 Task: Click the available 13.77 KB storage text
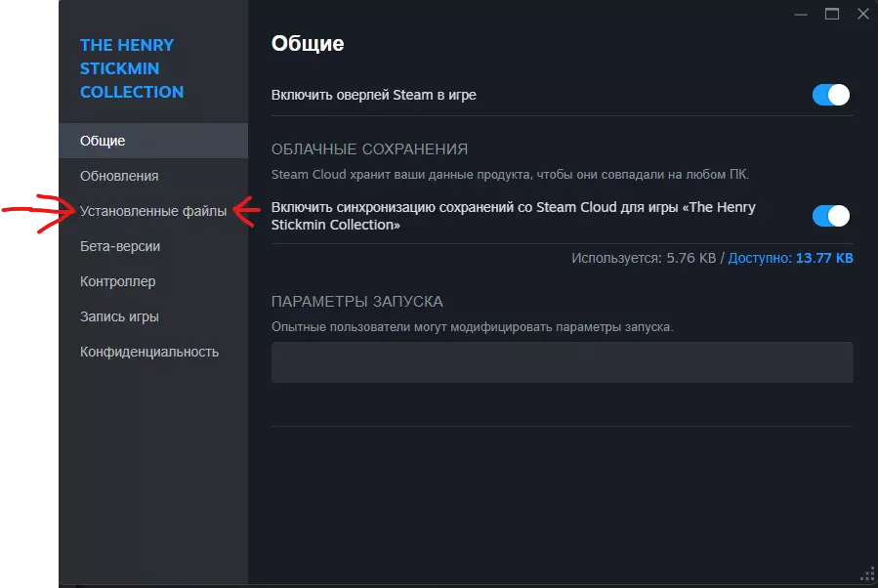pyautogui.click(x=824, y=259)
